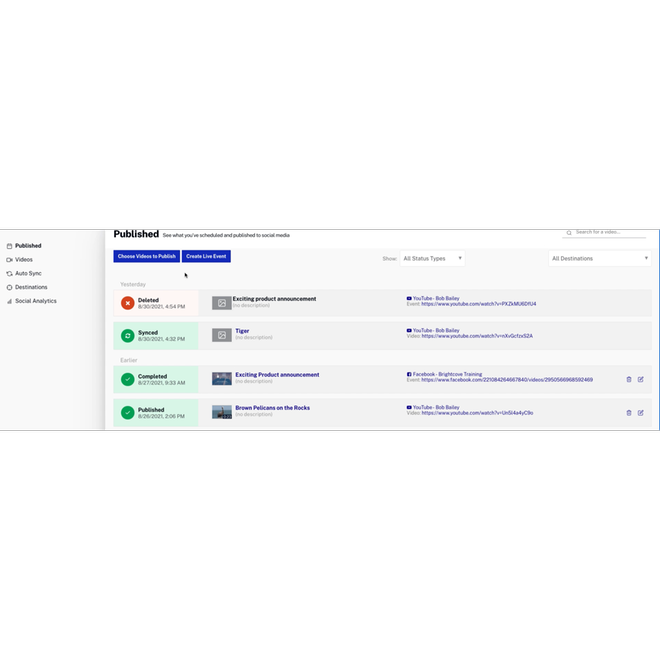Click the Create Live Event button
The width and height of the screenshot is (660, 660).
tap(206, 256)
